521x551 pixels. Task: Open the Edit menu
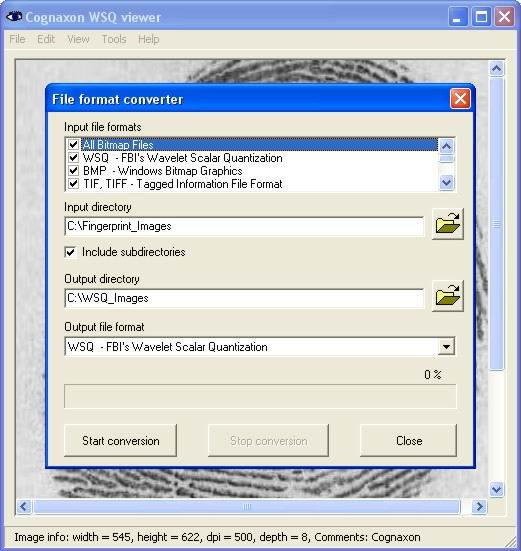(46, 39)
